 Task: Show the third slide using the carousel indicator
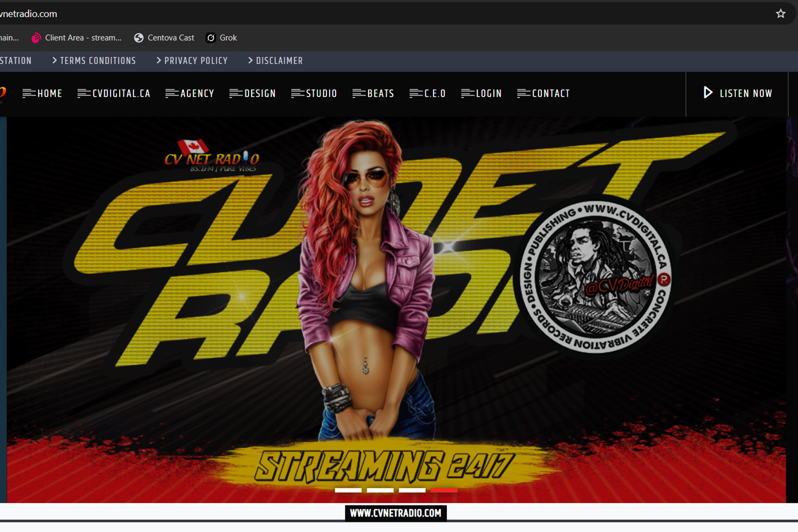412,490
